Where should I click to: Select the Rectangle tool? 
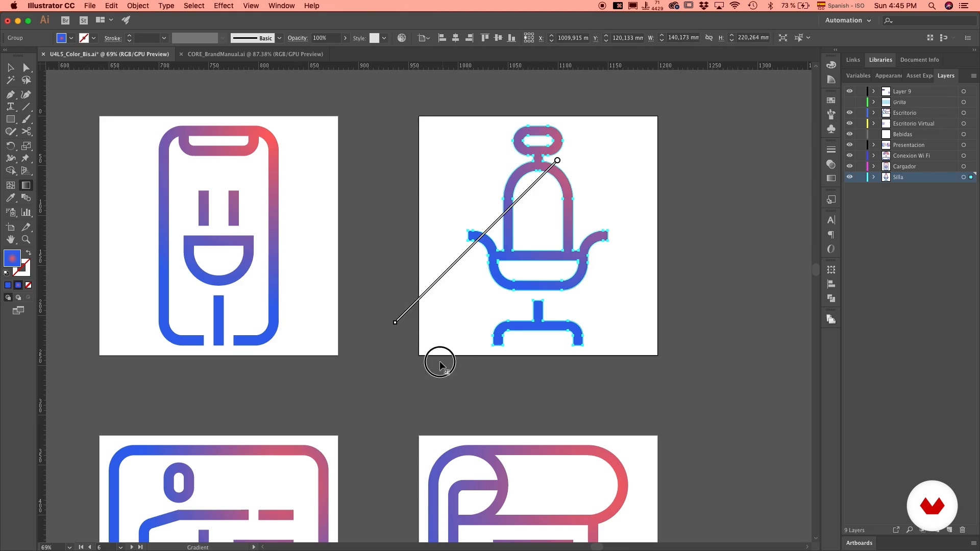point(10,119)
